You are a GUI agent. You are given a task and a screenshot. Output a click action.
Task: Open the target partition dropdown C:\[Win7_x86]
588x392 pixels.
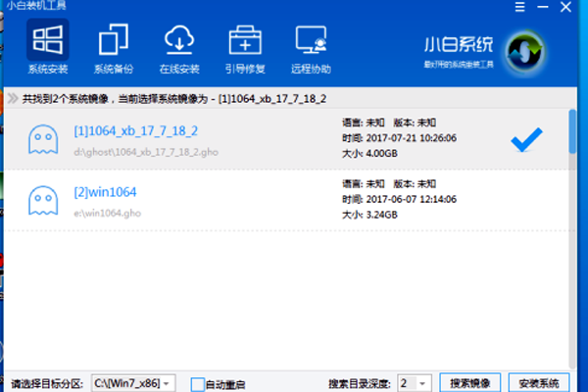pos(132,383)
